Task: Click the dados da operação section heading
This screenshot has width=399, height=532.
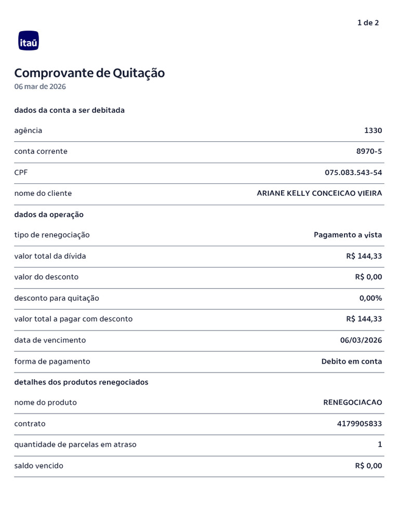Action: (49, 215)
